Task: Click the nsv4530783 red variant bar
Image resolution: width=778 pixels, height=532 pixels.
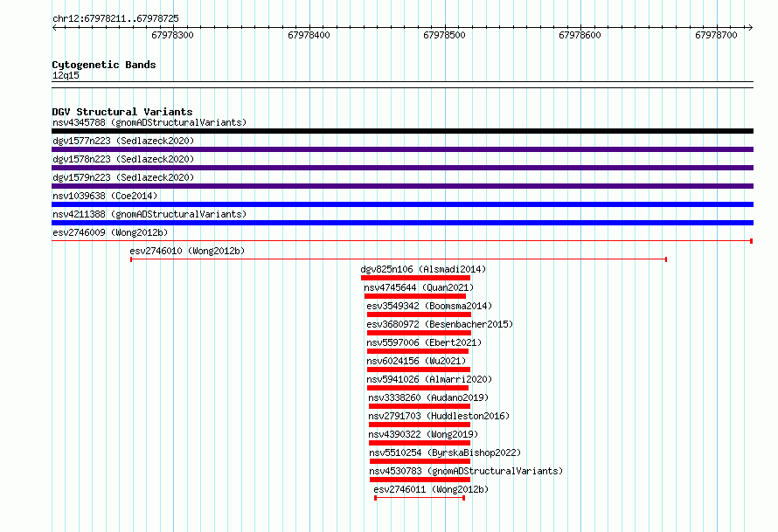Action: tap(420, 480)
